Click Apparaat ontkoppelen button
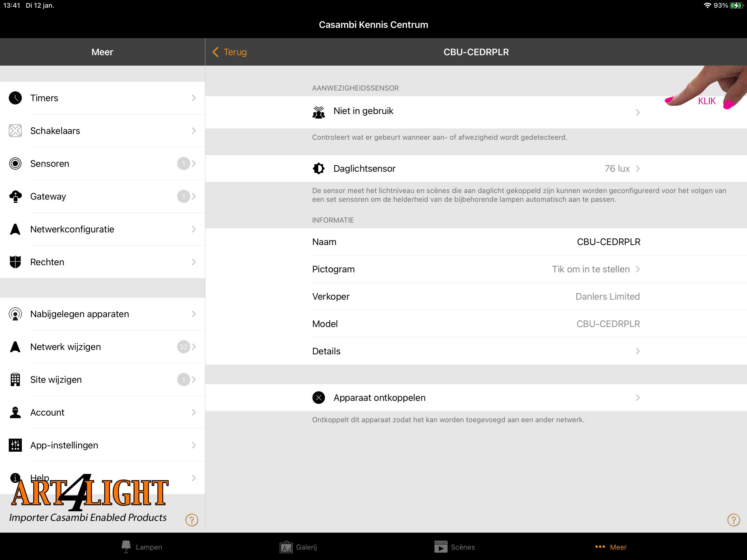The width and height of the screenshot is (747, 560). click(475, 397)
